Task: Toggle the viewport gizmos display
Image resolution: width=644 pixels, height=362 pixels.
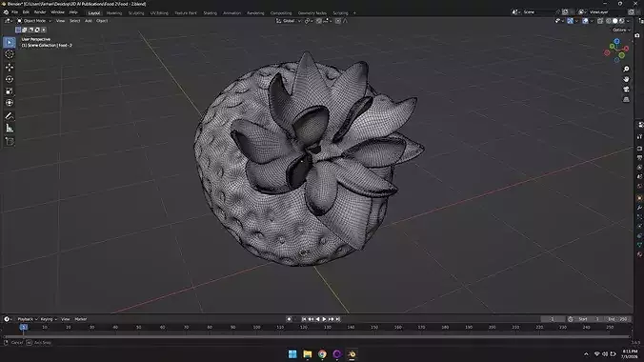Action: (571, 21)
